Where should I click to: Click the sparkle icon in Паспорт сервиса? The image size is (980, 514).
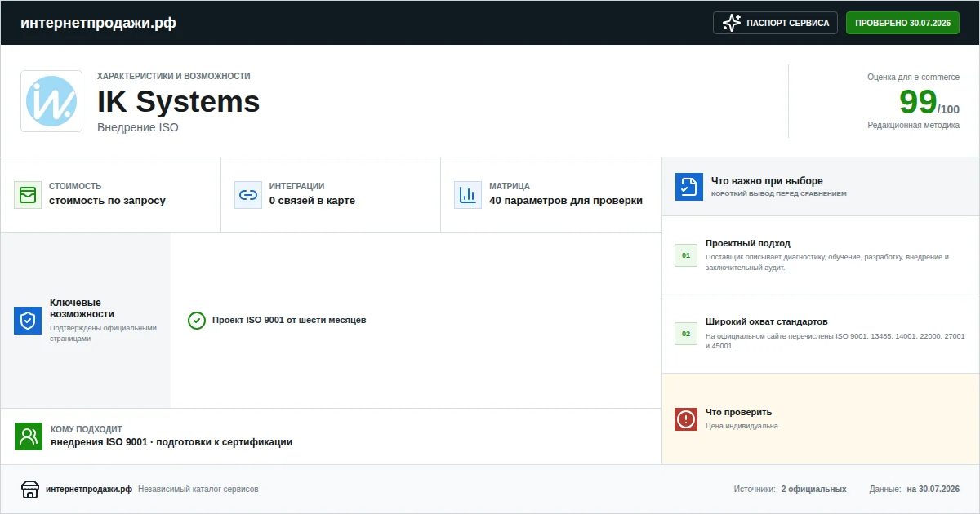tap(732, 23)
